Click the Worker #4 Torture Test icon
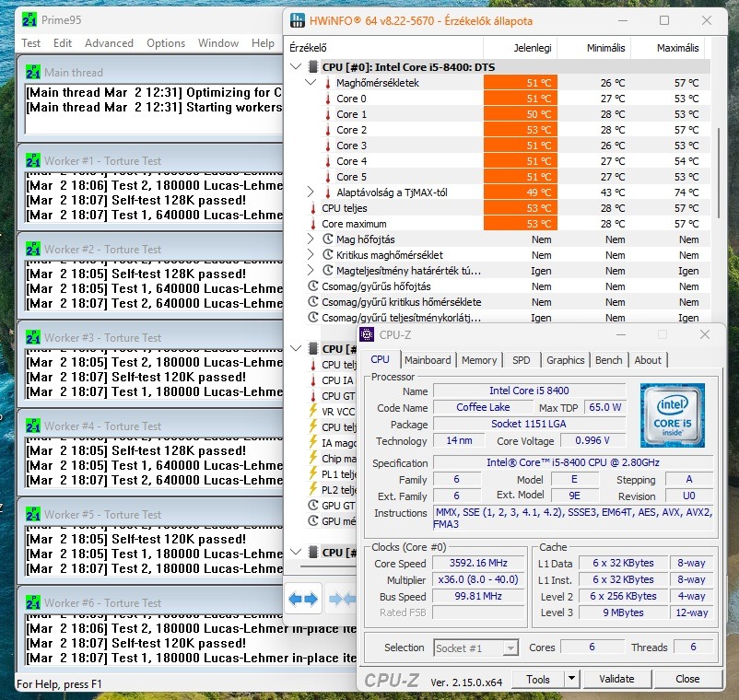This screenshot has width=739, height=700. tap(33, 426)
